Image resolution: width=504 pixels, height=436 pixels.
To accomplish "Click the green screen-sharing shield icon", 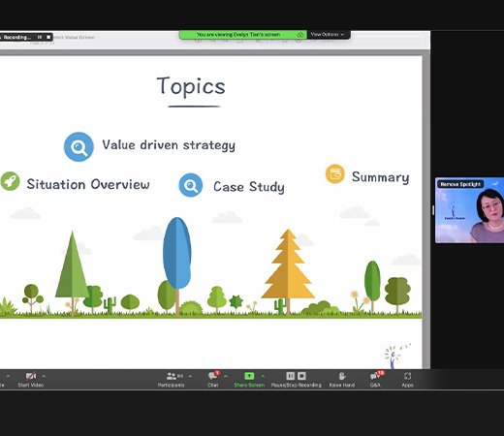I will click(300, 35).
